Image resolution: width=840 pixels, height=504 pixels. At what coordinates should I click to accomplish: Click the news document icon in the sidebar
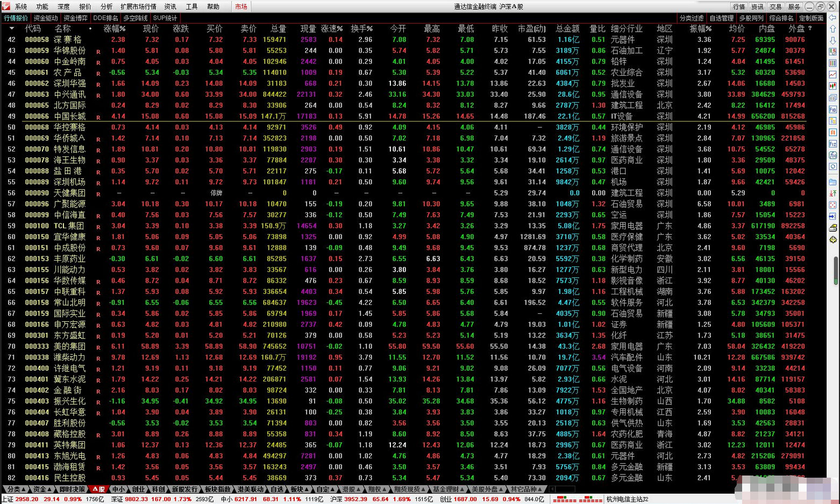click(x=833, y=98)
